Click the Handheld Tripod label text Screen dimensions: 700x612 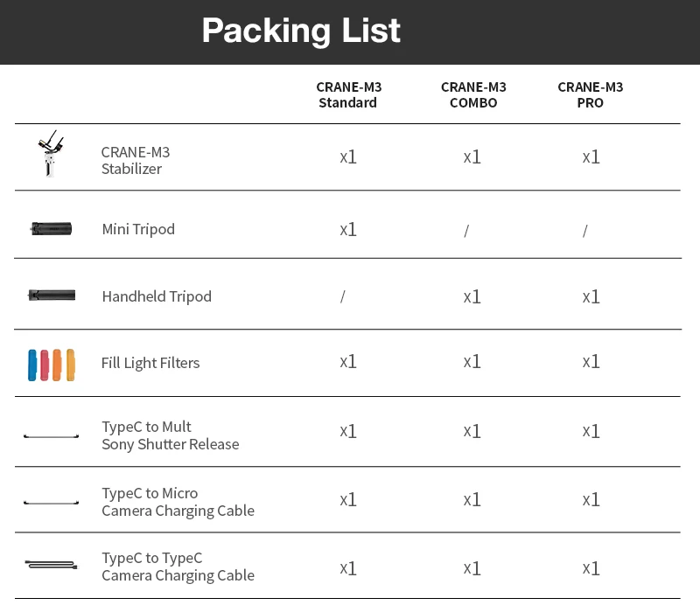point(157,296)
